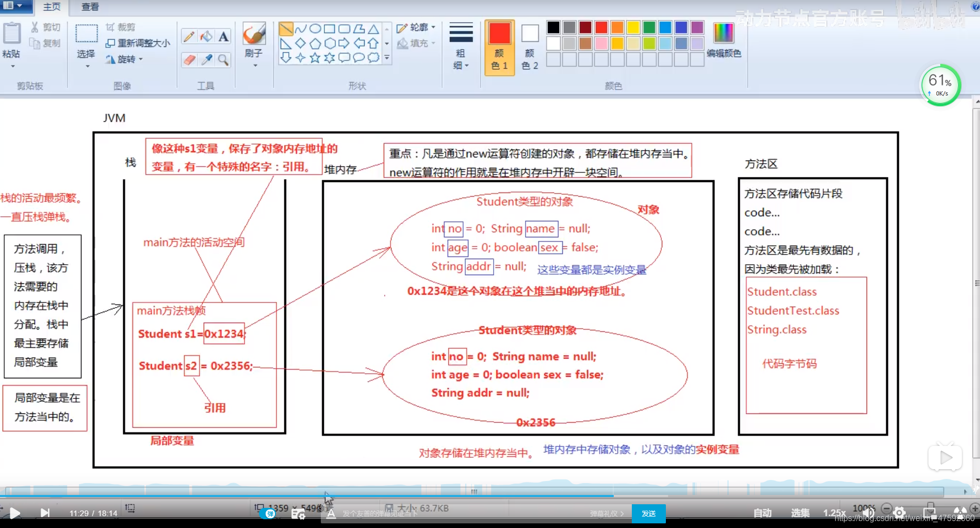Choose the Oval callout shape
980x528 pixels.
point(358,58)
